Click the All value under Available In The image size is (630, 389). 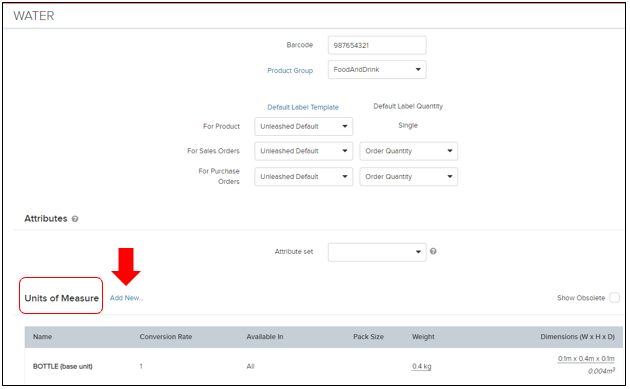tap(250, 366)
